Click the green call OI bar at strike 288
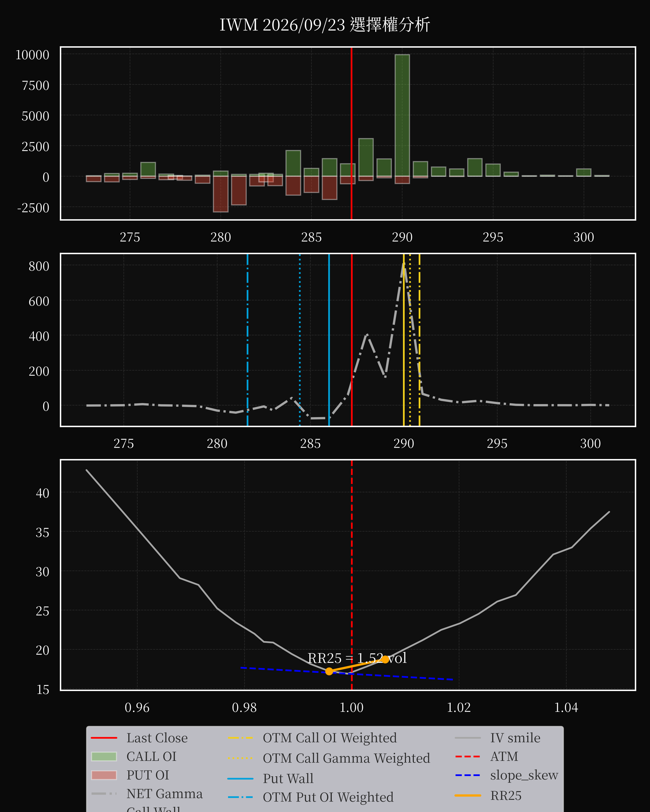Image resolution: width=650 pixels, height=812 pixels. click(x=366, y=158)
